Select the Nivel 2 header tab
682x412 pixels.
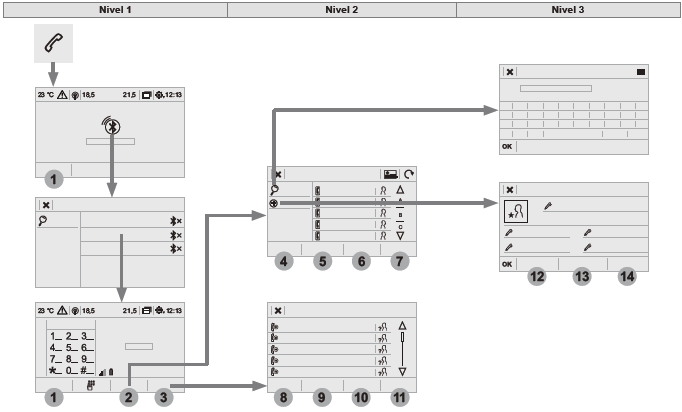click(x=342, y=10)
